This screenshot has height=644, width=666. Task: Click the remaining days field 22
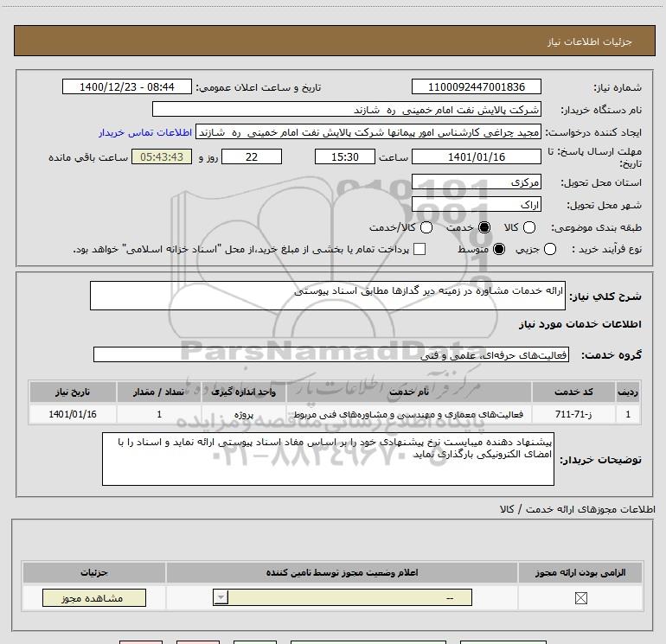(x=252, y=156)
